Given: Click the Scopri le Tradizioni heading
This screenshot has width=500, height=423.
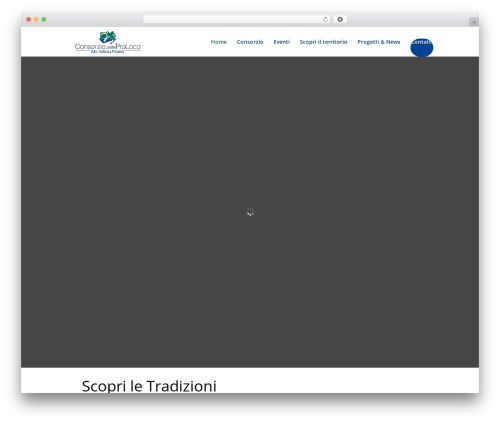Looking at the screenshot, I should click(x=149, y=386).
